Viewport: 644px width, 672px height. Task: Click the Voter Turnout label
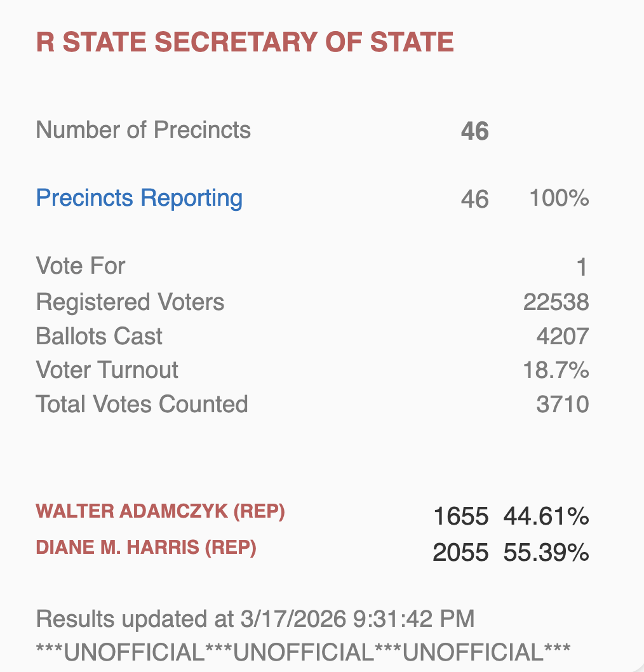pyautogui.click(x=107, y=370)
